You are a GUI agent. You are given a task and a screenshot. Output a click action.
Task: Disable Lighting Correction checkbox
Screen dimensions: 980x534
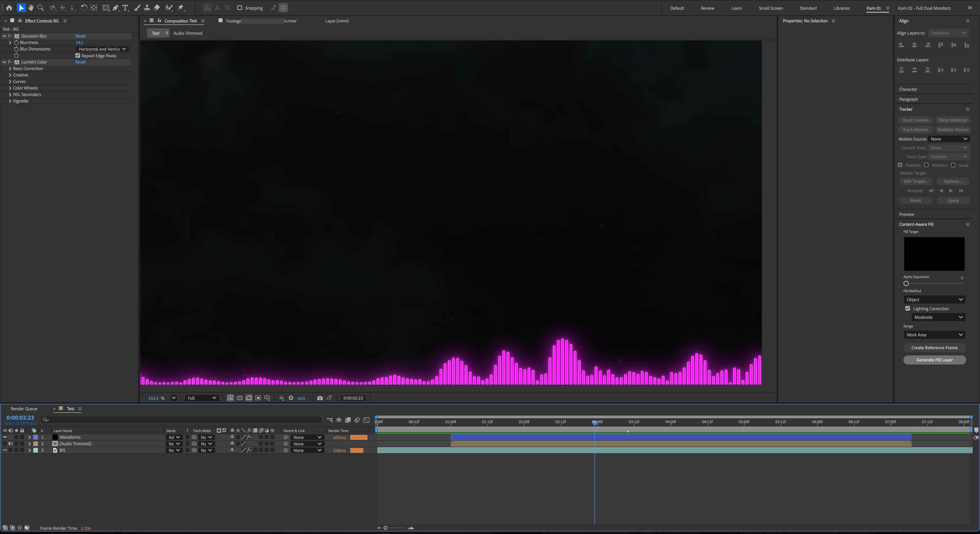[908, 308]
